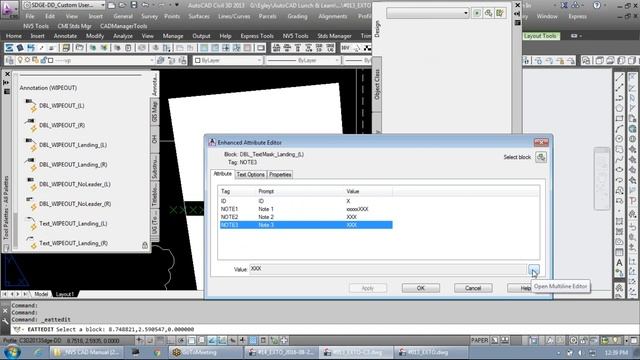640x360 pixels.
Task: Open GoToMeeting in the taskbar
Action: [205, 352]
